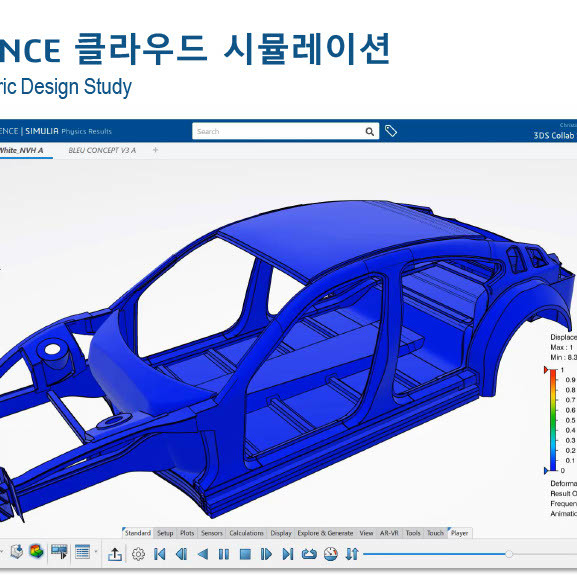Focus the Search input field

coord(285,131)
